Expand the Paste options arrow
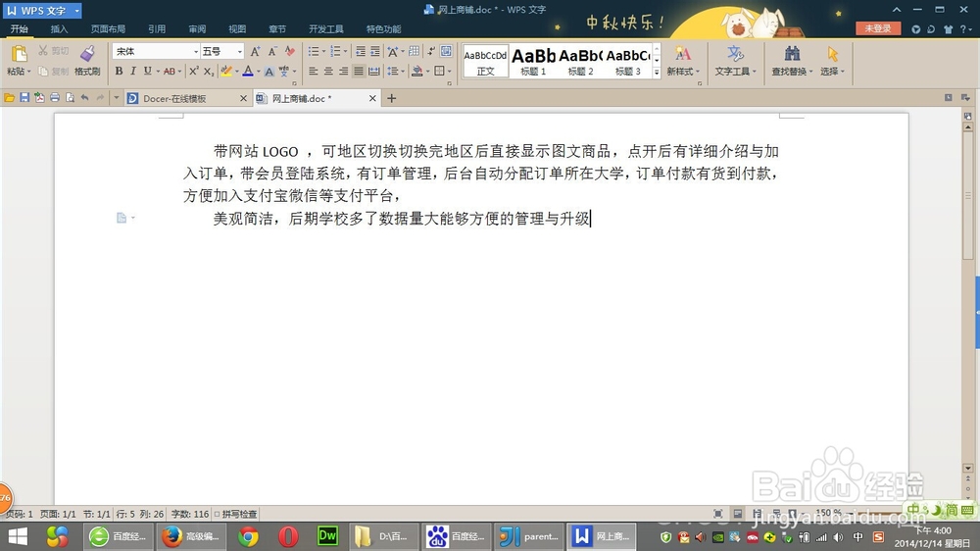Viewport: 980px width, 551px height. pos(28,72)
